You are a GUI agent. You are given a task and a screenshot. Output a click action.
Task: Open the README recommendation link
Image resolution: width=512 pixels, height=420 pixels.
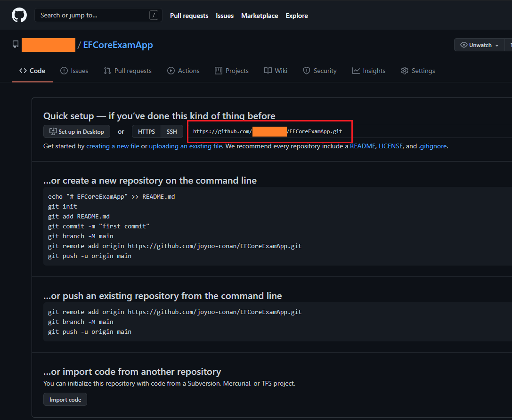click(x=362, y=146)
